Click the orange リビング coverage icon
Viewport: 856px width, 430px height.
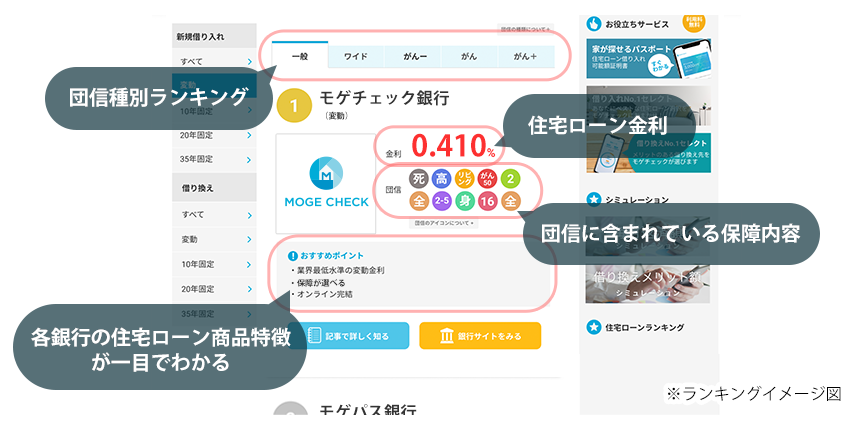[464, 180]
